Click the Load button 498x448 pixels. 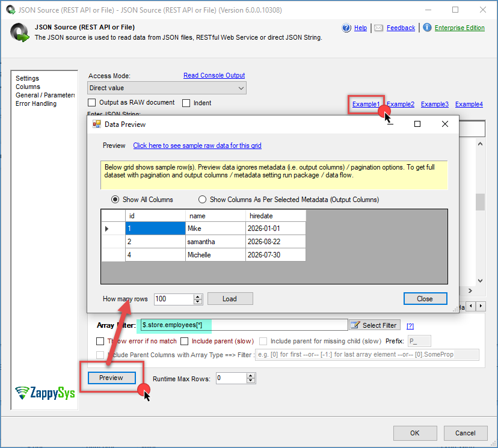tap(230, 299)
